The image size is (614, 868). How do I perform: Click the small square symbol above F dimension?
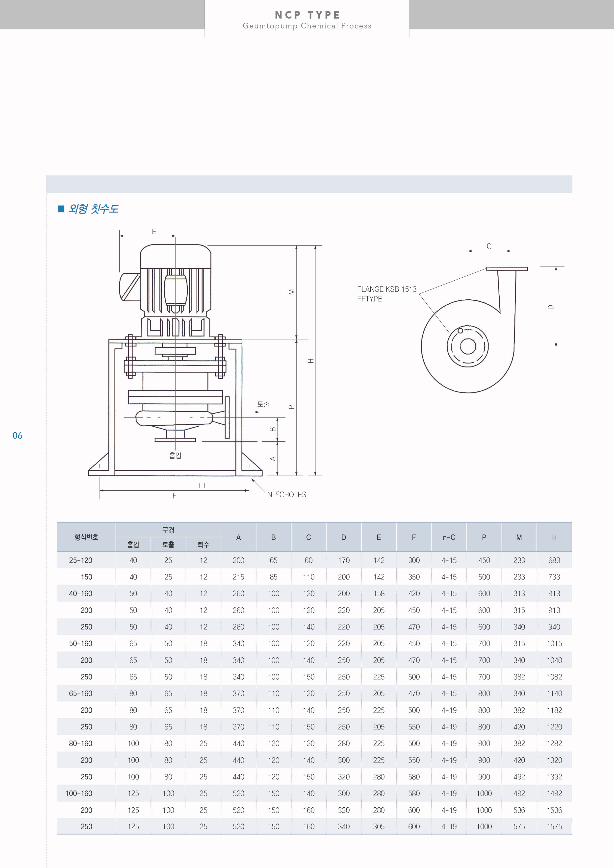pos(202,485)
